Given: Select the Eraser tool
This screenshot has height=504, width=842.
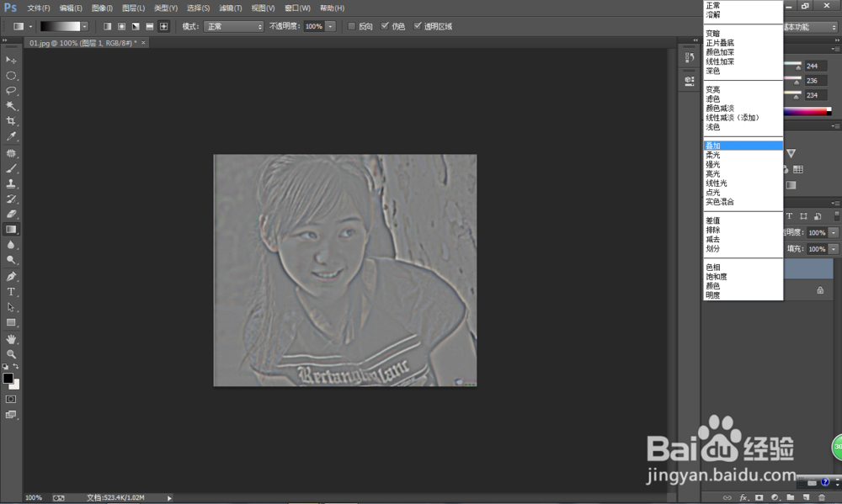Looking at the screenshot, I should (x=11, y=214).
